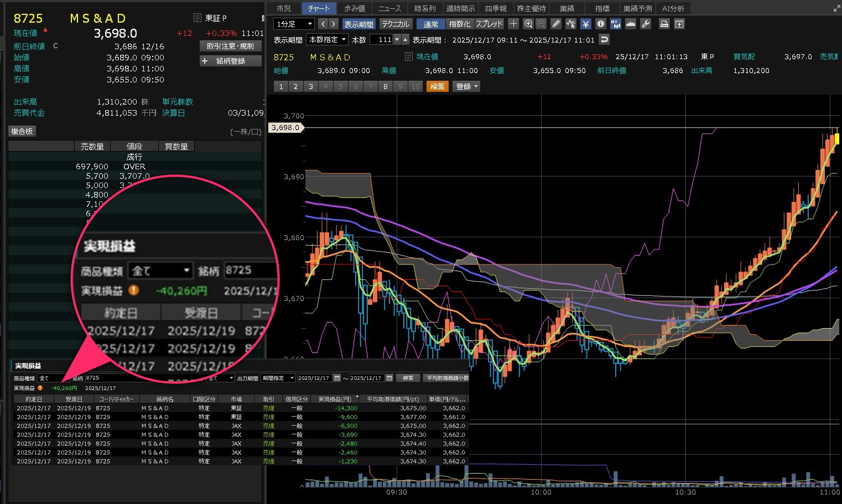Open the info circle icon

click(600, 24)
